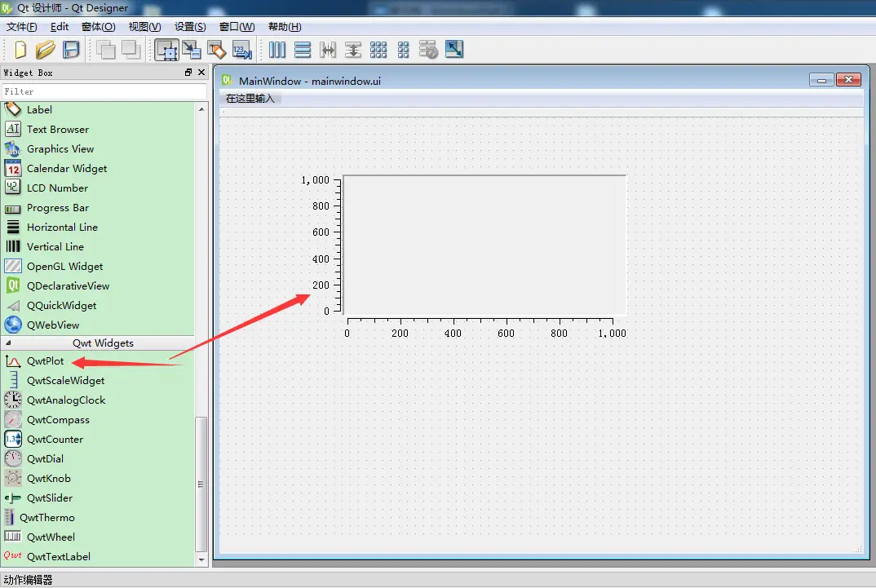Select the QwtCounter widget icon
Screen dimensions: 876x588
pyautogui.click(x=13, y=439)
